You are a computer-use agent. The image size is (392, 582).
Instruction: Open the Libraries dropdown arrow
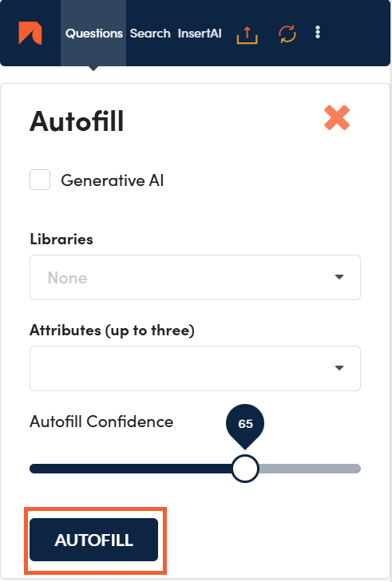coord(339,277)
